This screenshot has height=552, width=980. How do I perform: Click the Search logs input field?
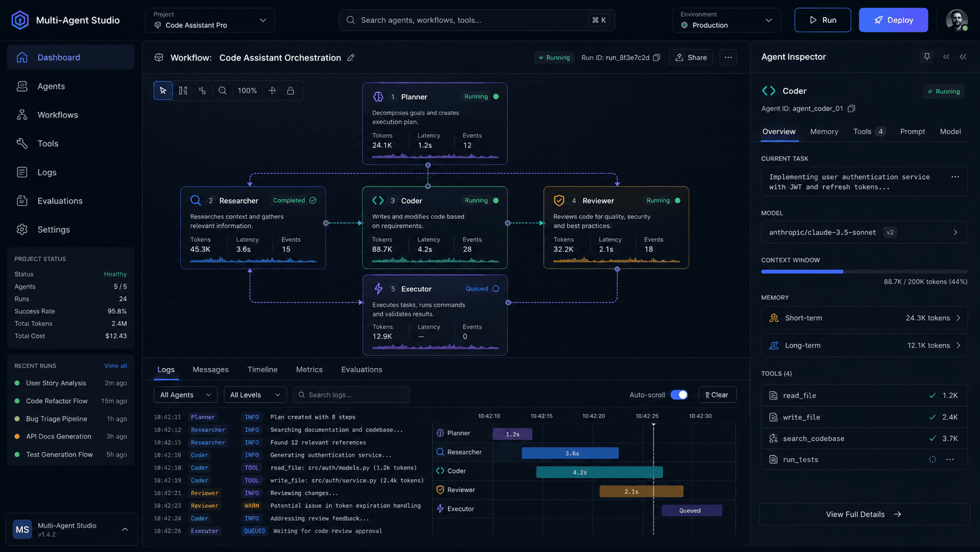pyautogui.click(x=351, y=395)
